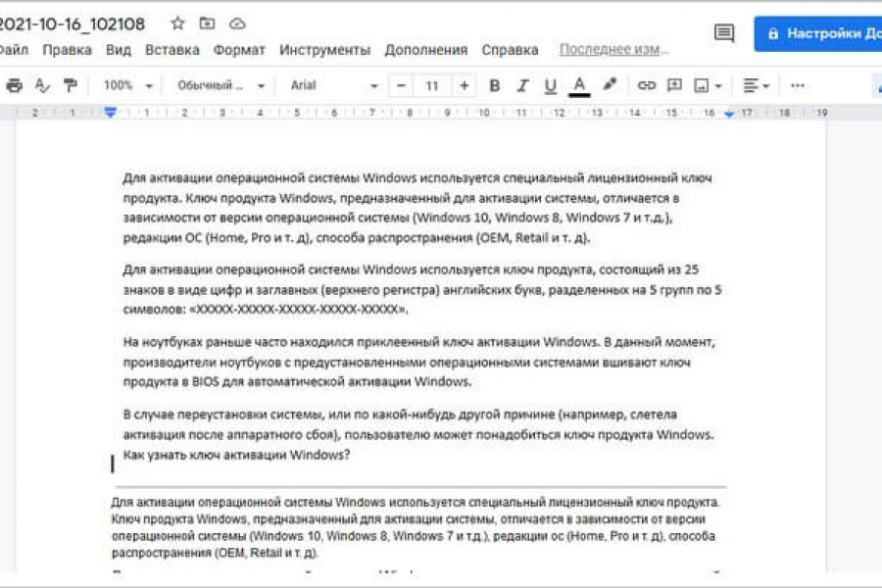Open the text color picker
The width and height of the screenshot is (882, 588).
click(x=579, y=86)
